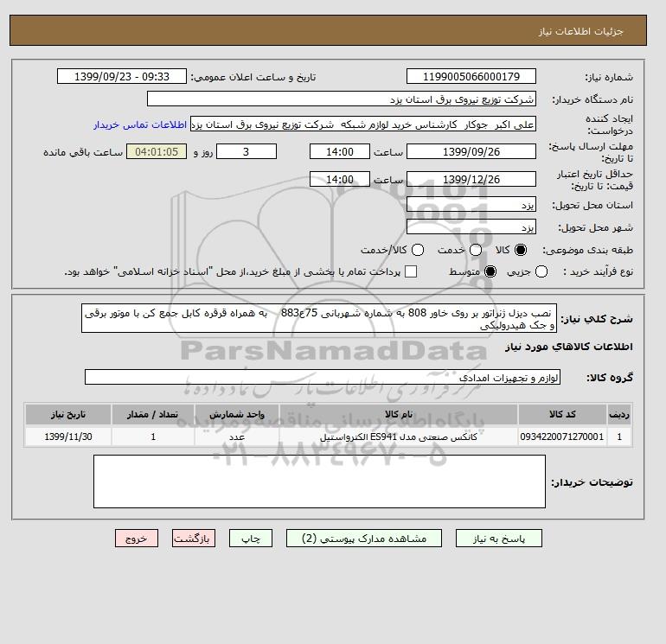
Task: Click the buyer organization name field
Action: tap(342, 99)
